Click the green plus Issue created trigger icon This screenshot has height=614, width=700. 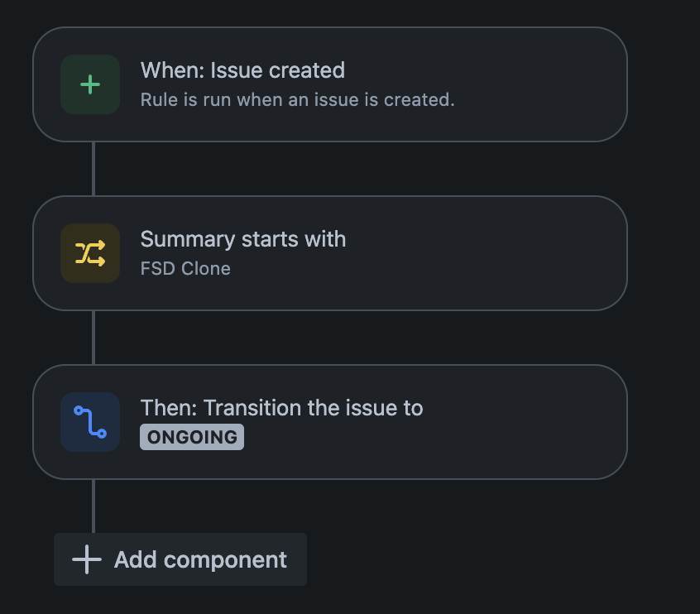click(x=90, y=84)
